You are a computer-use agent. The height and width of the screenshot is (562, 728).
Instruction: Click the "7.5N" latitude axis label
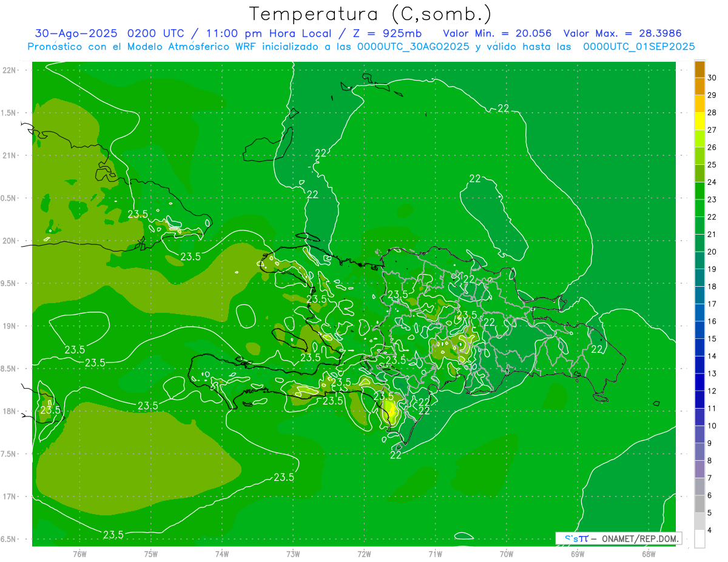(8, 454)
